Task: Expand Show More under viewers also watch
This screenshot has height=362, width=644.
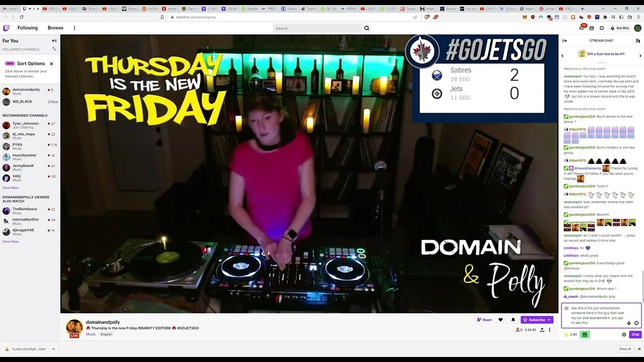Action: 11,241
